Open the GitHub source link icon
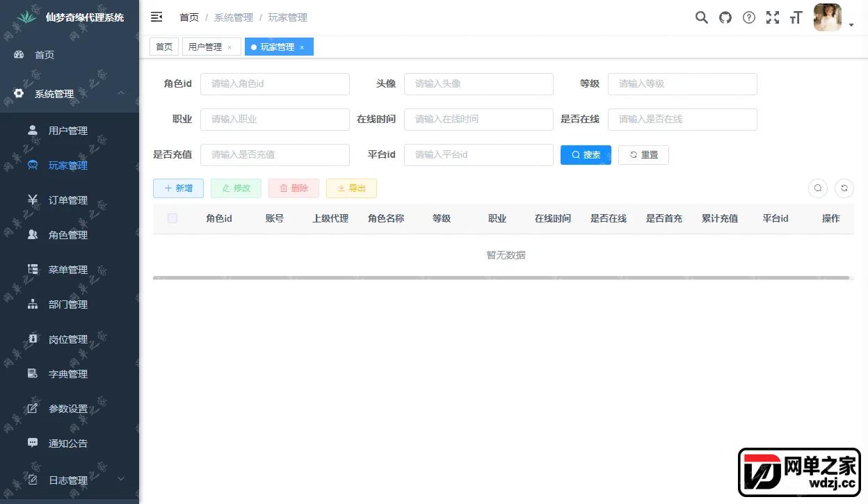This screenshot has height=504, width=868. (725, 18)
